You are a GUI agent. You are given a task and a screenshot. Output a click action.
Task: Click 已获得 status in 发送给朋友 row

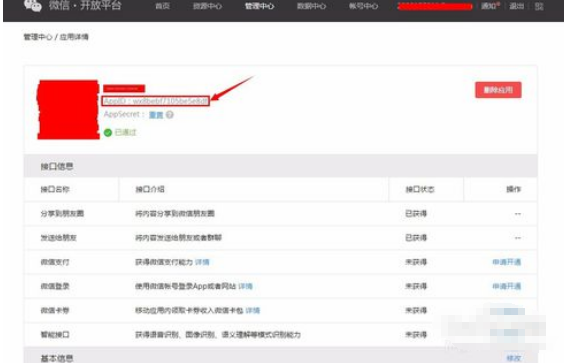coord(416,237)
